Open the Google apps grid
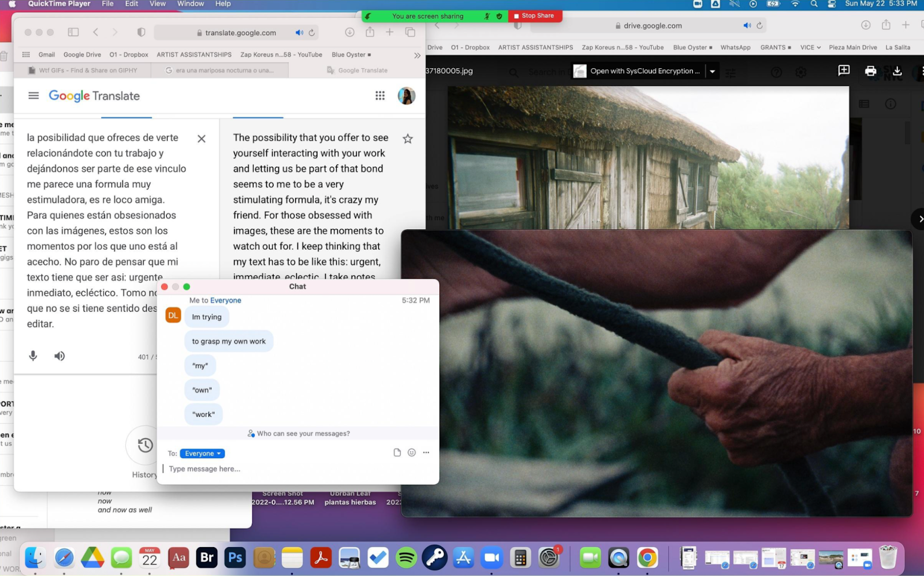The height and width of the screenshot is (576, 924). pyautogui.click(x=380, y=96)
